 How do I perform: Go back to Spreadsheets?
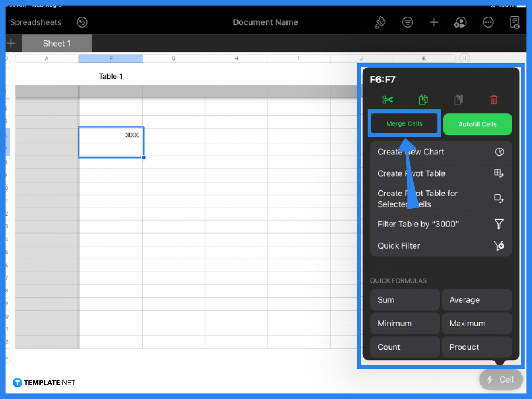[x=35, y=23]
